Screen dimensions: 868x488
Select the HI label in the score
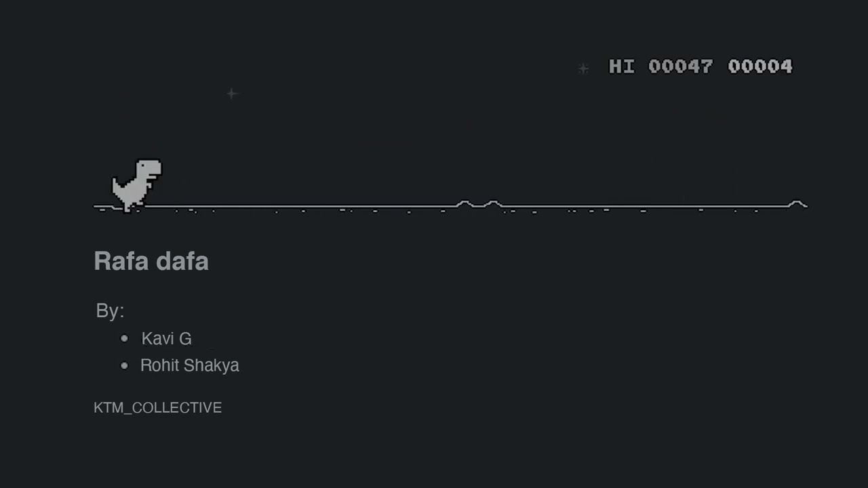pyautogui.click(x=622, y=66)
